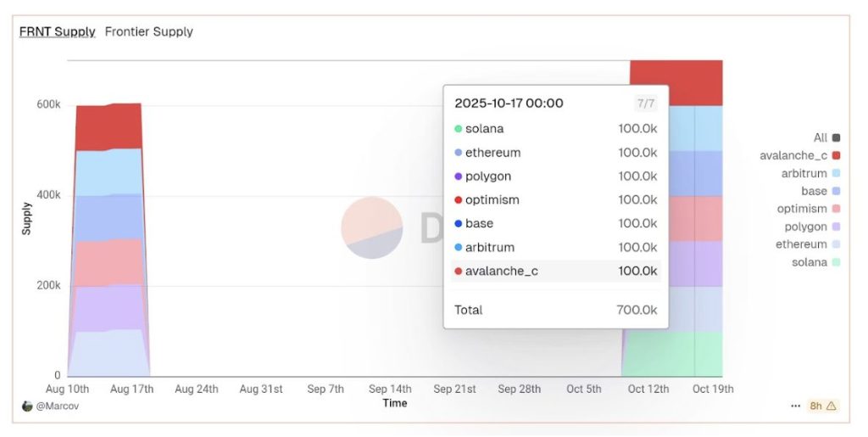Open the @Marcov author profile link
This screenshot has width=868, height=437.
point(58,406)
